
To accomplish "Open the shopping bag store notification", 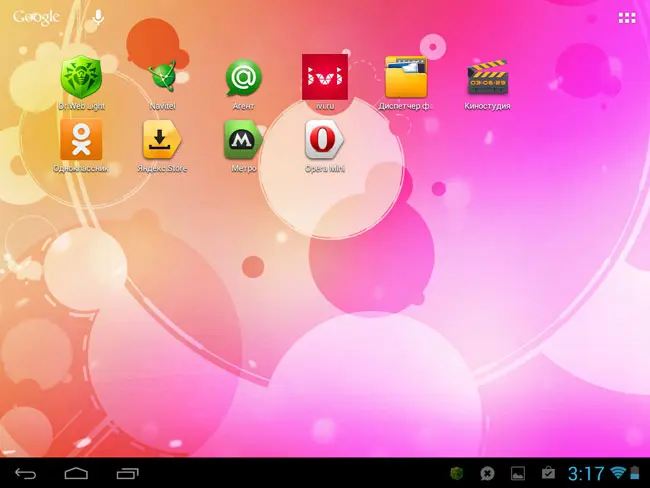I will [x=548, y=473].
